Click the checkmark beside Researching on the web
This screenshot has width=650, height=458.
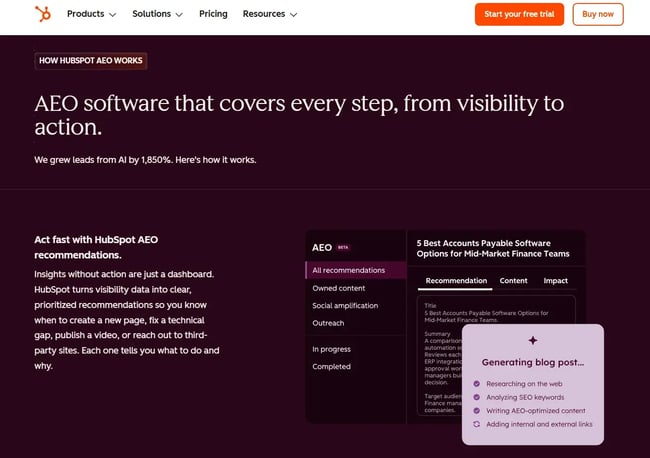477,384
